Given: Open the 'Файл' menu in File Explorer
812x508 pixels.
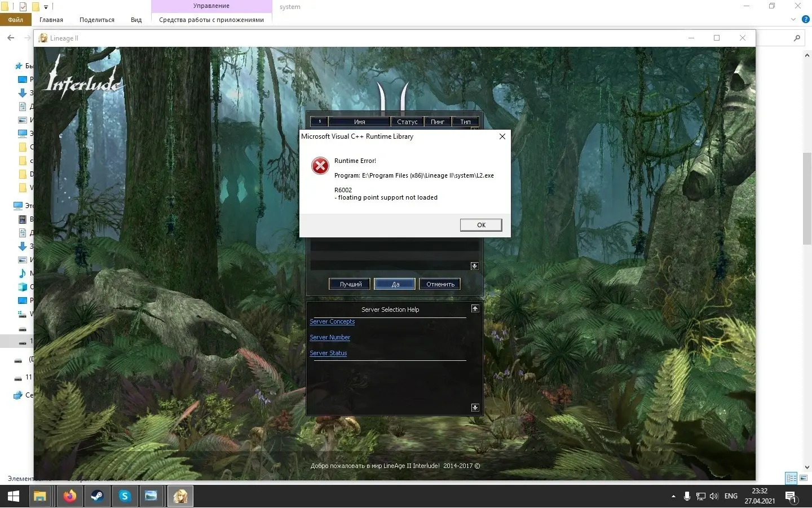Looking at the screenshot, I should click(15, 20).
